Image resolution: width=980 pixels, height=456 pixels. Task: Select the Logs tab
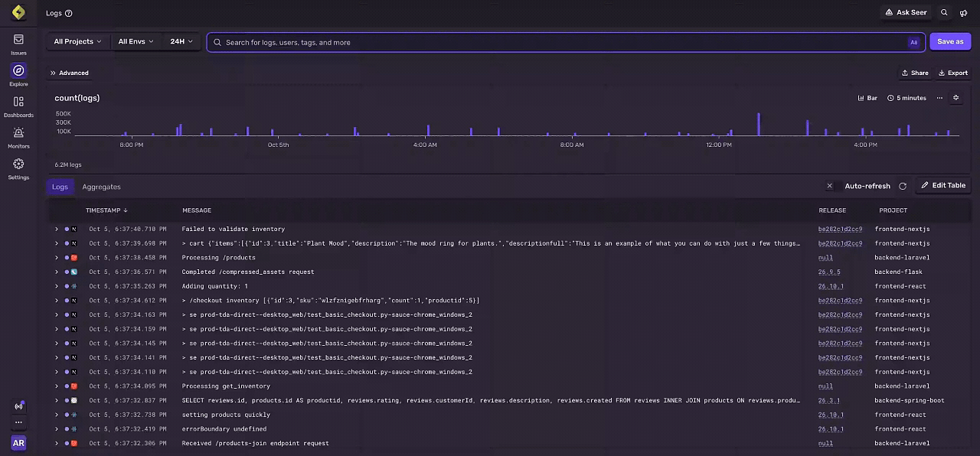click(x=60, y=187)
